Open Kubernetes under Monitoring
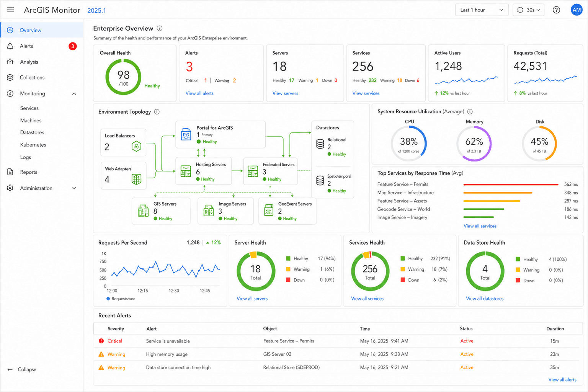 click(x=33, y=145)
